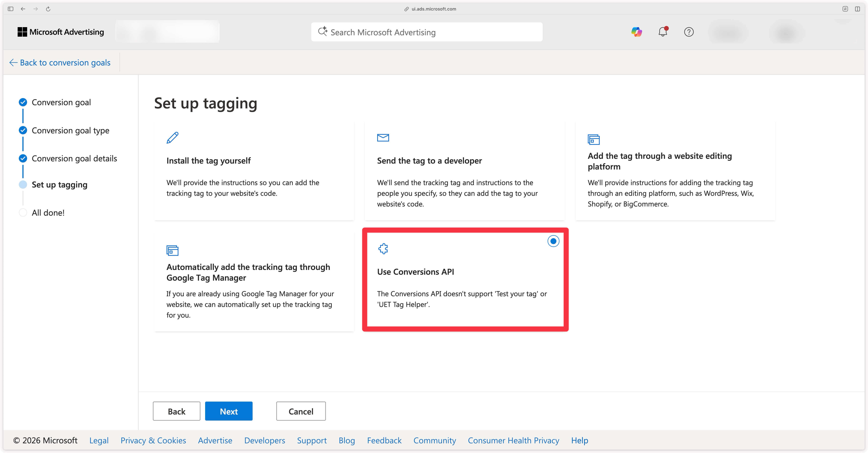Toggle the browser sidebar icon
868x453 pixels.
(x=10, y=9)
